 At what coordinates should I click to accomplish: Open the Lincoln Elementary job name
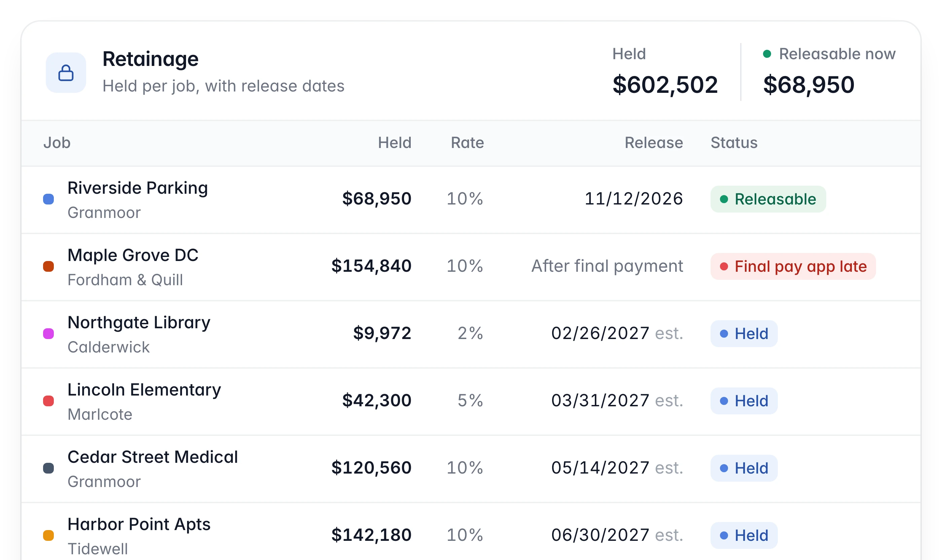(x=144, y=390)
